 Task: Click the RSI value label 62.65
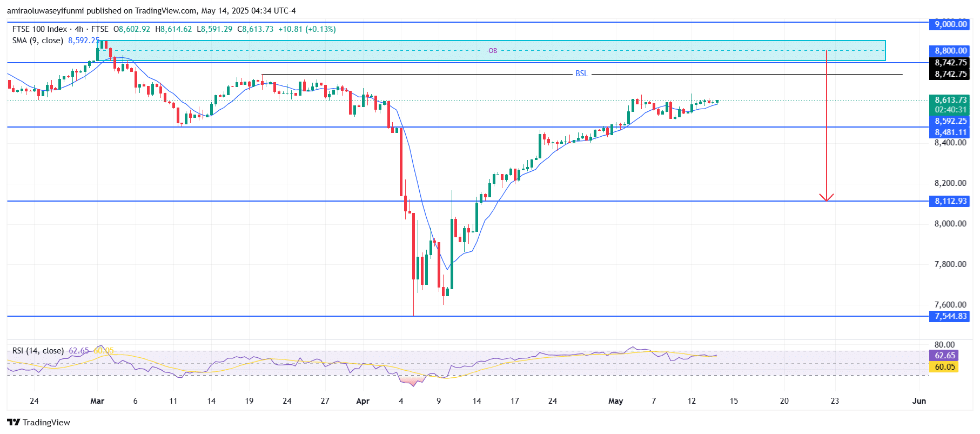(944, 356)
